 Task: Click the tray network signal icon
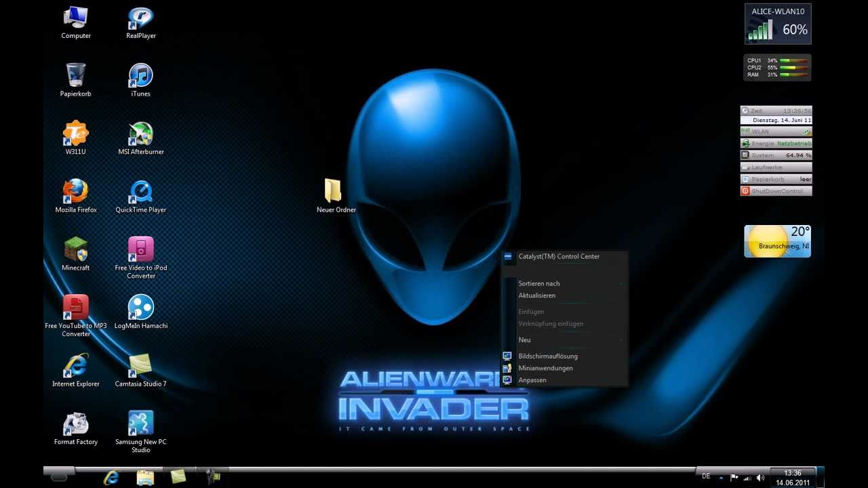(x=747, y=478)
